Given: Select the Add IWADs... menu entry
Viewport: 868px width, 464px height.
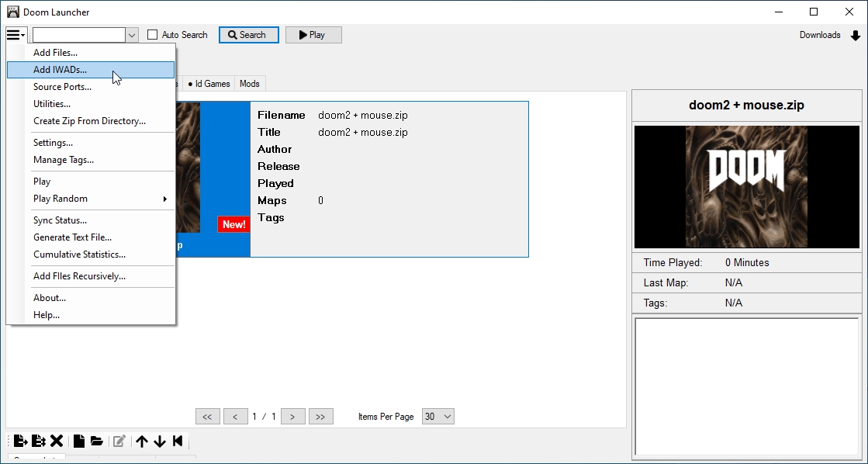Looking at the screenshot, I should [91, 70].
